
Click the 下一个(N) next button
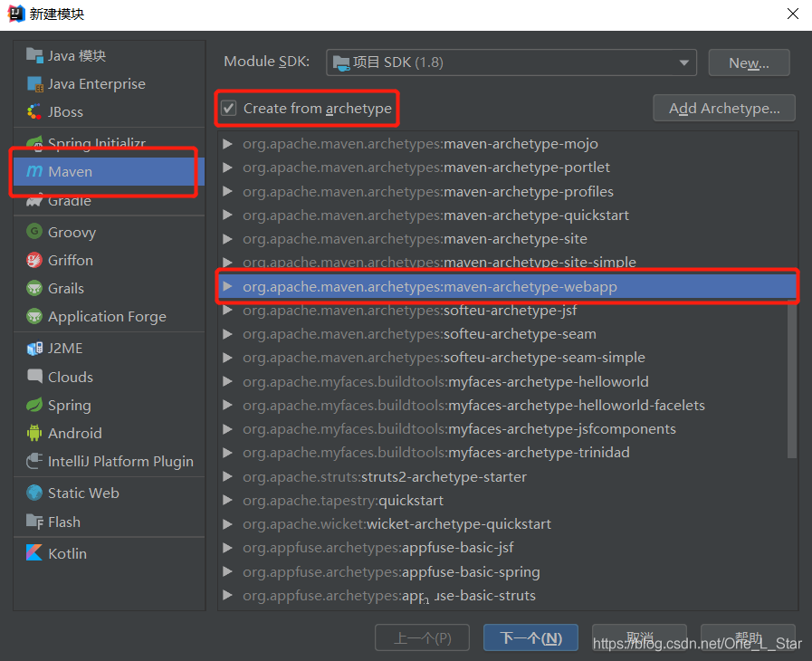[530, 637]
